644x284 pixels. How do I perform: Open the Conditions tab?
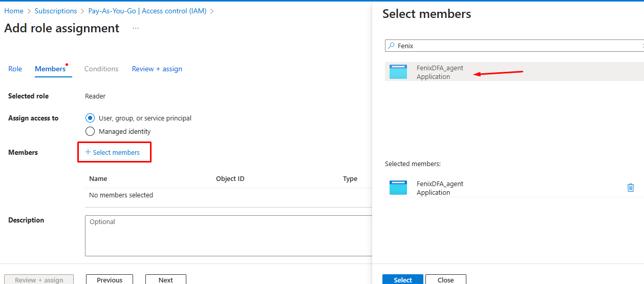pyautogui.click(x=101, y=69)
